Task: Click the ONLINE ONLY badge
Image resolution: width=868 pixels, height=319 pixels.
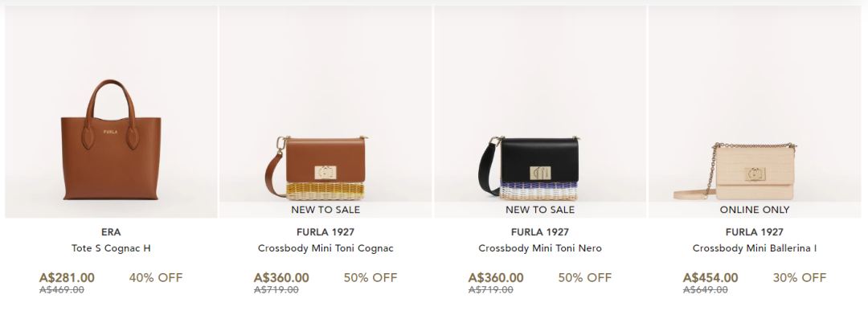Action: coord(755,210)
